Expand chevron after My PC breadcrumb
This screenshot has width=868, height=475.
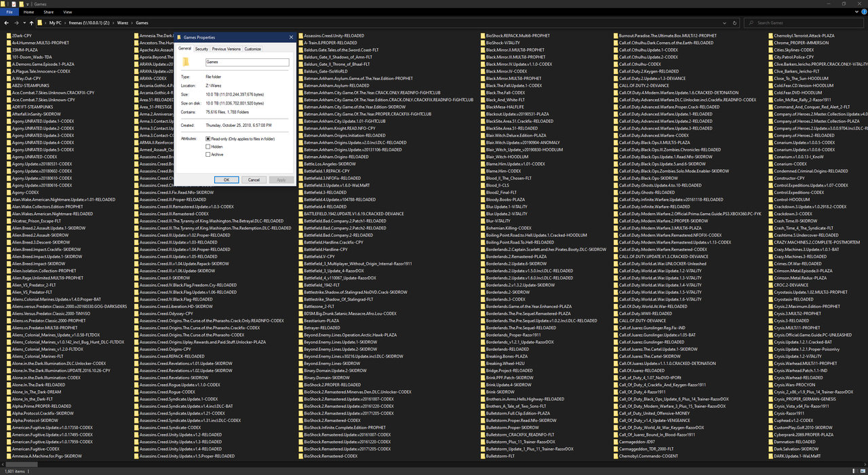click(66, 22)
